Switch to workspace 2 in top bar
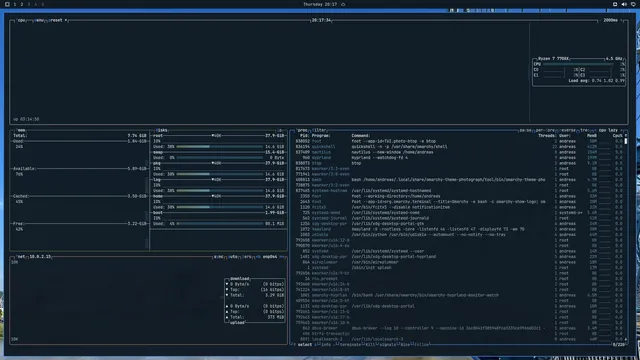The height and width of the screenshot is (360, 640). pos(22,4)
